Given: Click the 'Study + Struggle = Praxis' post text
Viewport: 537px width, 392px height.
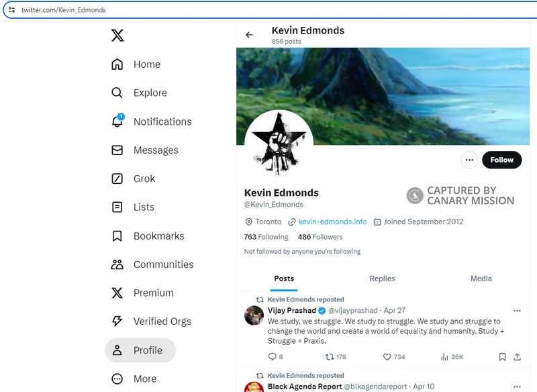Looking at the screenshot, I should click(385, 331).
